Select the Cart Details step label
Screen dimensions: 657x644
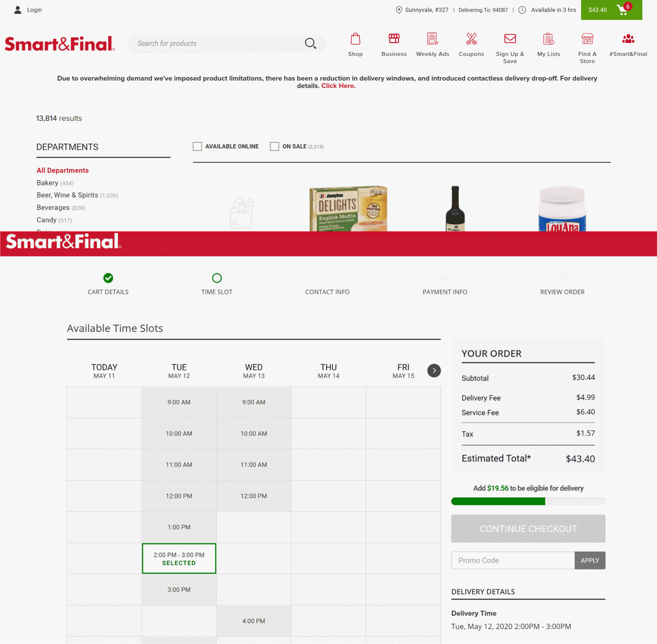108,292
